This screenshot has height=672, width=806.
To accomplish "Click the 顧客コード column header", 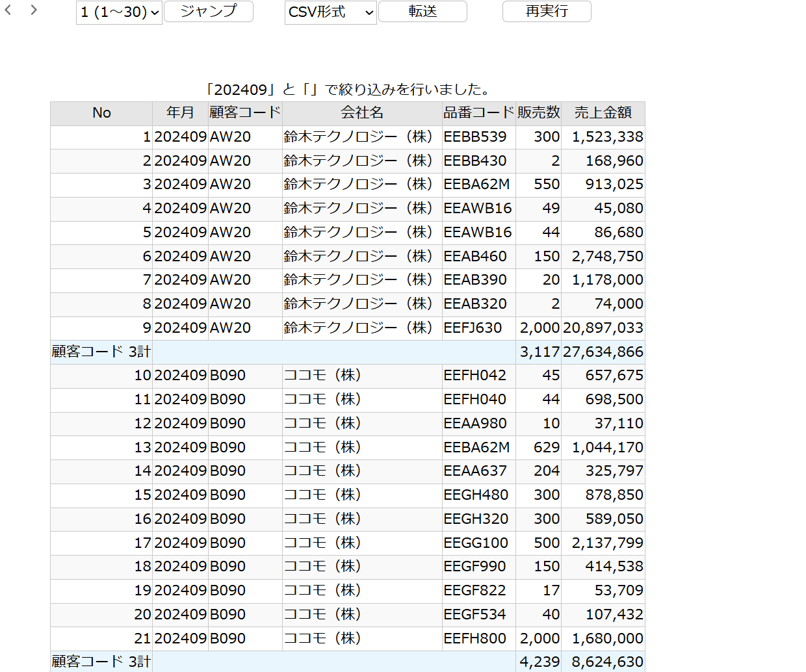I will point(244,112).
